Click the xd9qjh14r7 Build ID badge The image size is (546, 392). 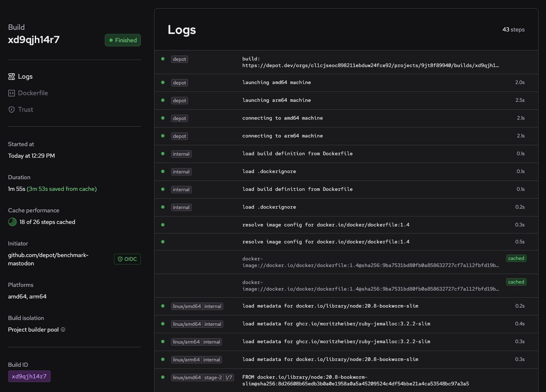[x=29, y=376]
